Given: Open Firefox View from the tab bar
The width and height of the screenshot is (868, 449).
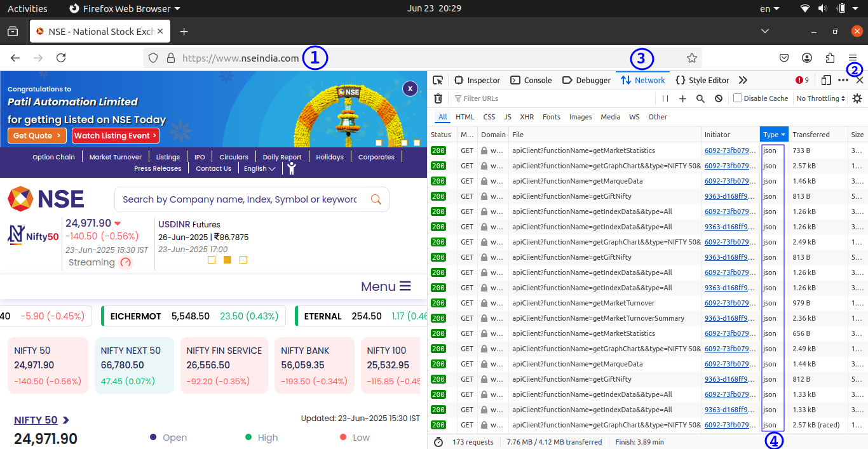Looking at the screenshot, I should (13, 31).
